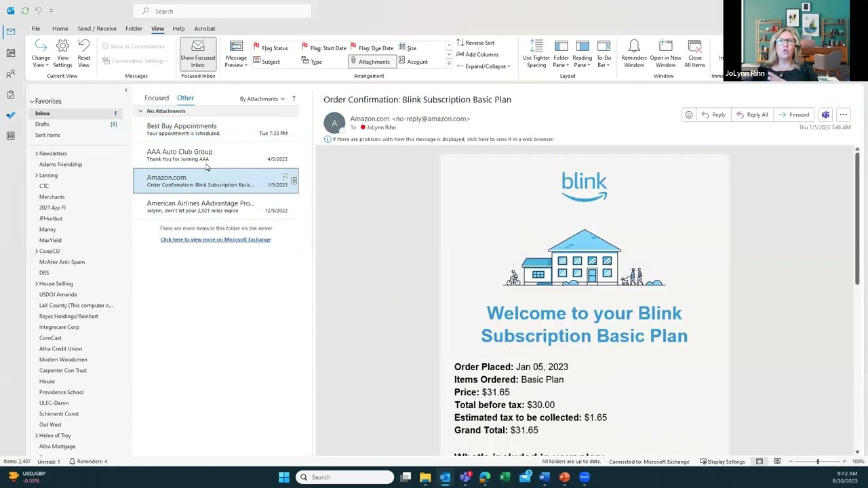Screen dimensions: 868x488
Task: Toggle sort order arrow in message list
Action: pyautogui.click(x=294, y=99)
